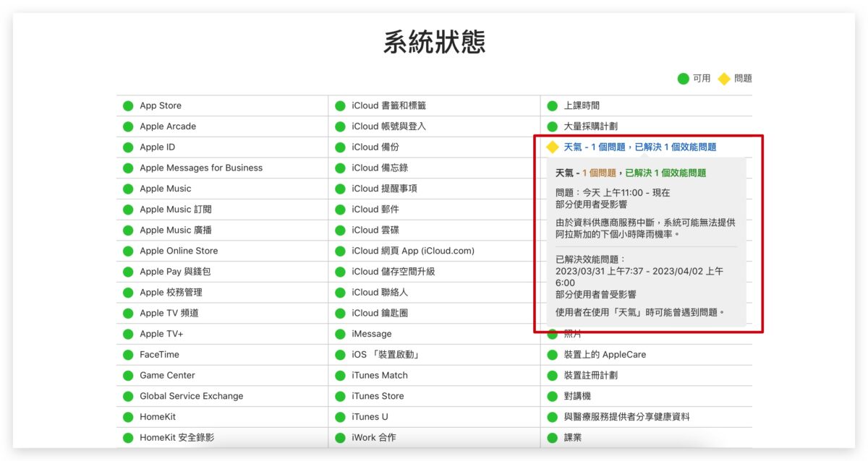Click green status dot beside 上課時間
The image size is (868, 461).
553,105
